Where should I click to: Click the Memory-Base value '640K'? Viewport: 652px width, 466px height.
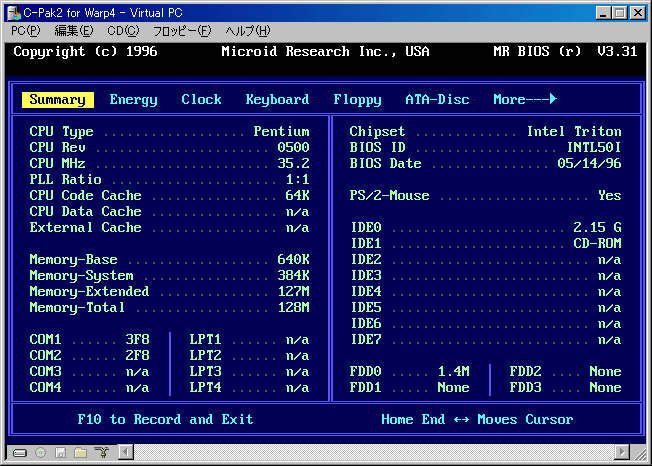click(293, 259)
